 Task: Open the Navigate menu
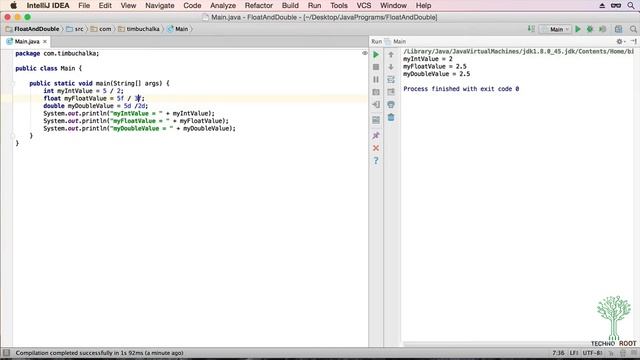pyautogui.click(x=160, y=6)
